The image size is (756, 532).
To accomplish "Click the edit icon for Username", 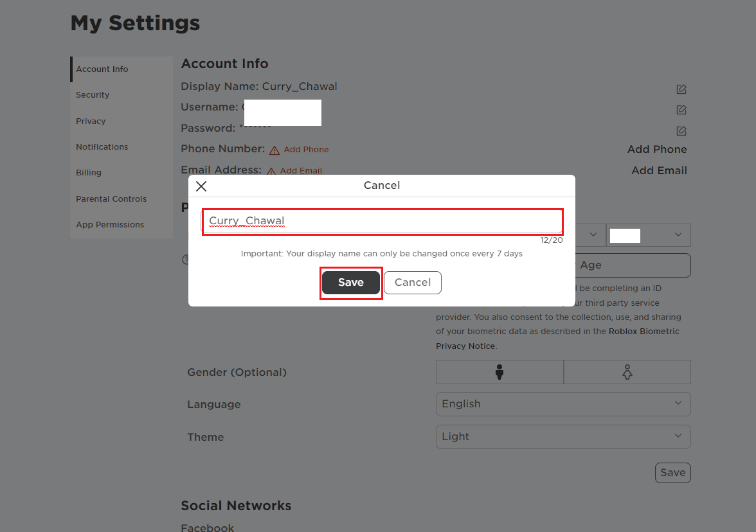I will [681, 110].
